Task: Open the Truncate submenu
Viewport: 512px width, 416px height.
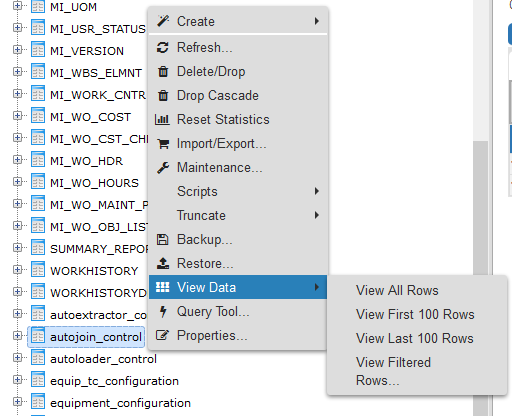Action: pos(238,215)
